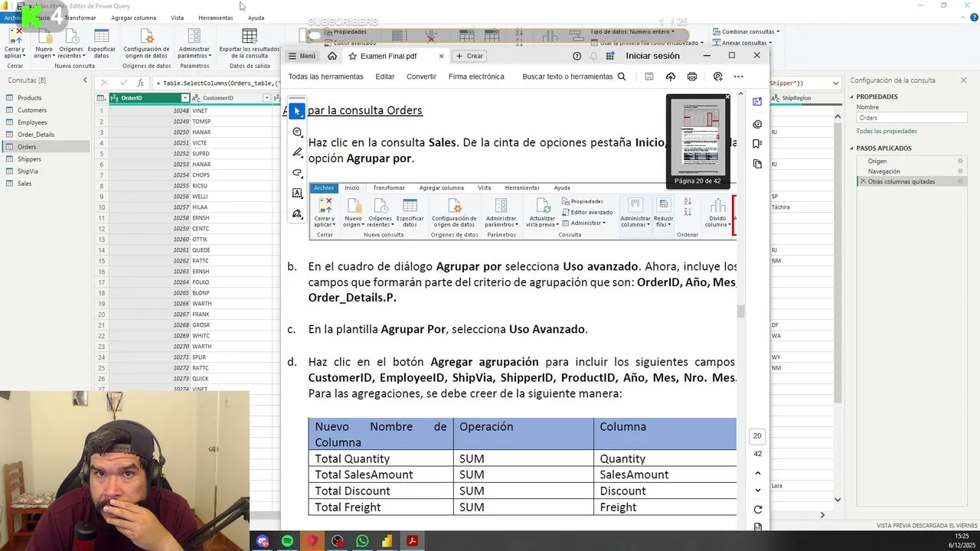Viewport: 980px width, 551px height.
Task: Open the Acrobat Menú
Action: (302, 56)
